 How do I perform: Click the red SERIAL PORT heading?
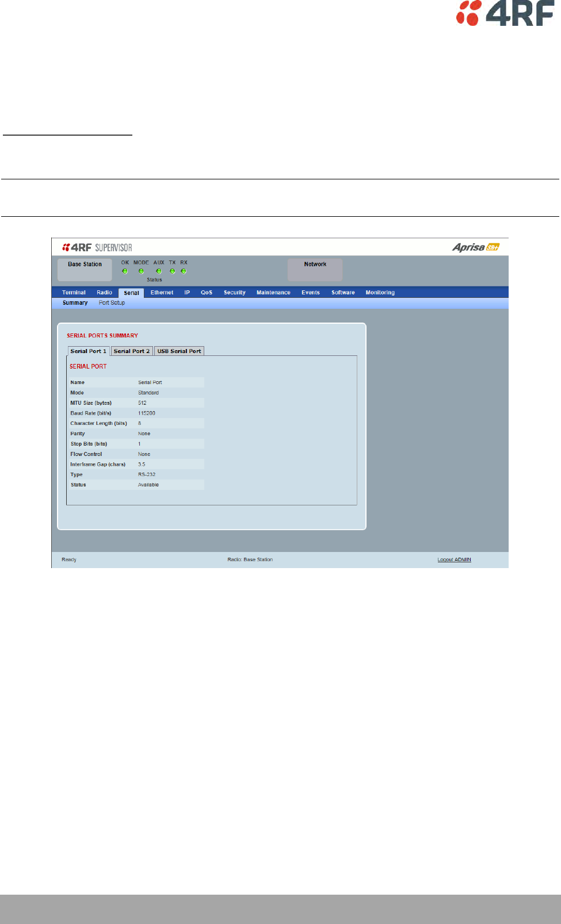pyautogui.click(x=88, y=366)
